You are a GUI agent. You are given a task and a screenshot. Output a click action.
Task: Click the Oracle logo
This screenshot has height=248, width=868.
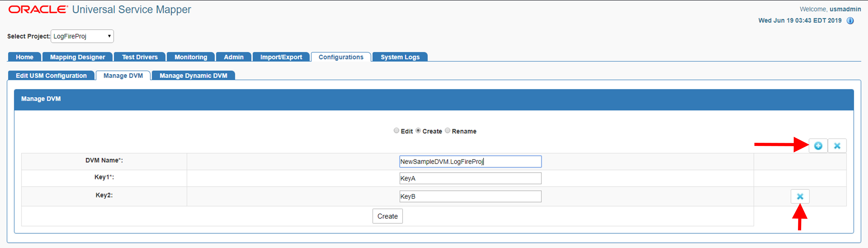[38, 9]
